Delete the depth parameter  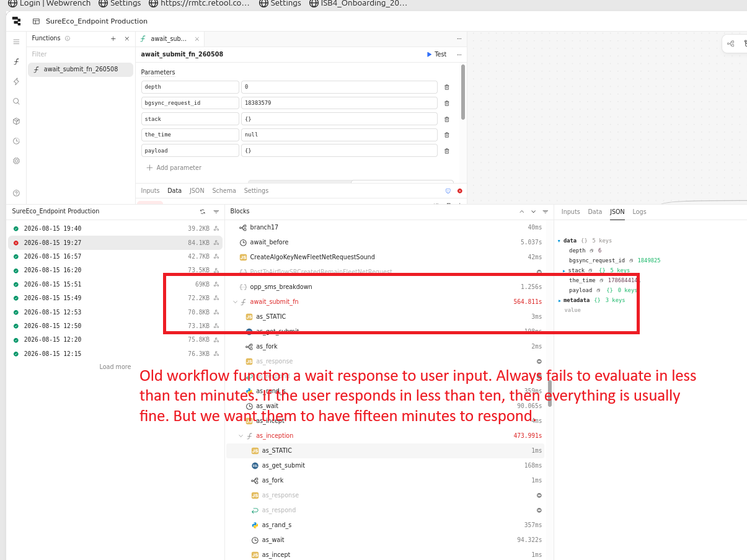[447, 87]
